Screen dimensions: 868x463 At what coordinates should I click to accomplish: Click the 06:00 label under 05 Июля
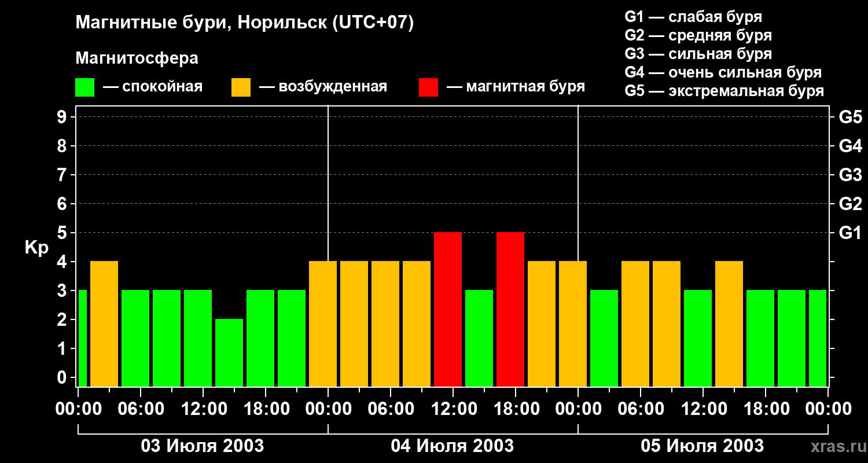click(641, 409)
